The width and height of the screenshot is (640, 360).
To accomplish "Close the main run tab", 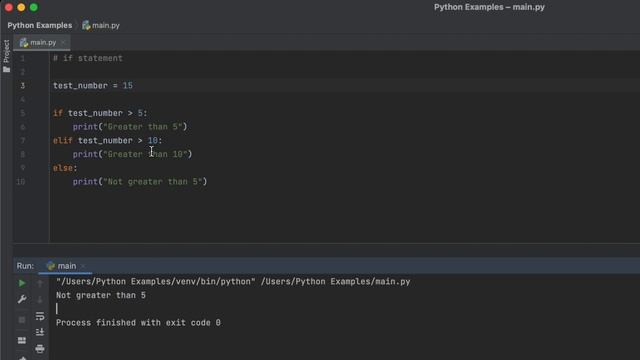I will 83,266.
